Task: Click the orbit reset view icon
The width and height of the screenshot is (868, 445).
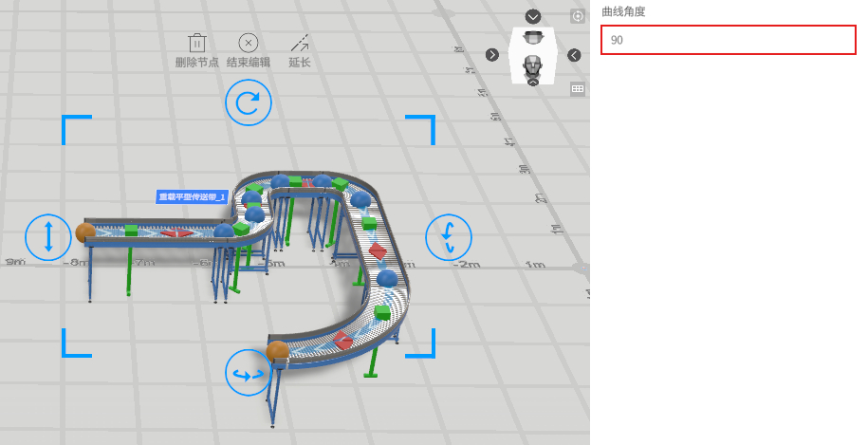Action: click(578, 16)
